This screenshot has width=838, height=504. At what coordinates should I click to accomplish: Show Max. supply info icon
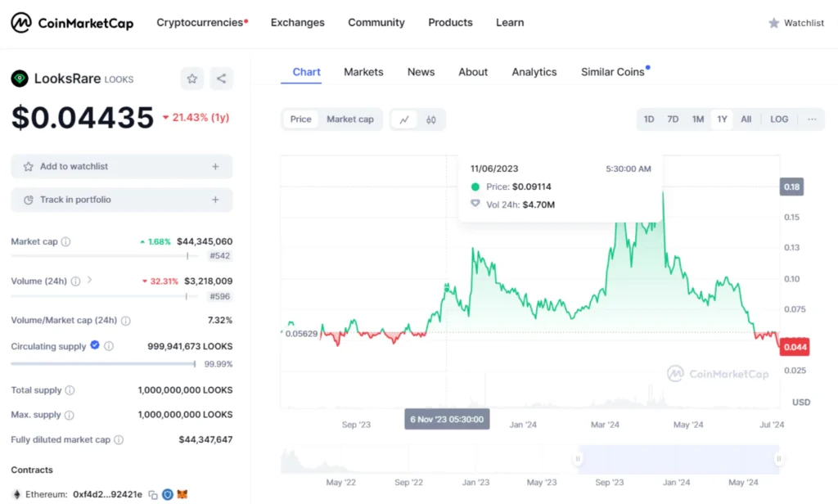pos(69,415)
